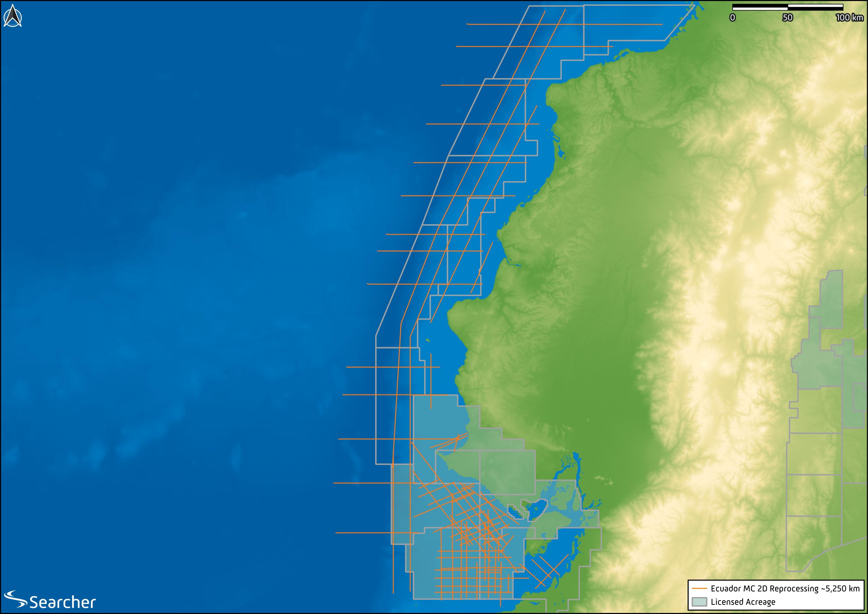The height and width of the screenshot is (614, 868).
Task: Click the orange line symbol in legend
Action: coord(699,589)
